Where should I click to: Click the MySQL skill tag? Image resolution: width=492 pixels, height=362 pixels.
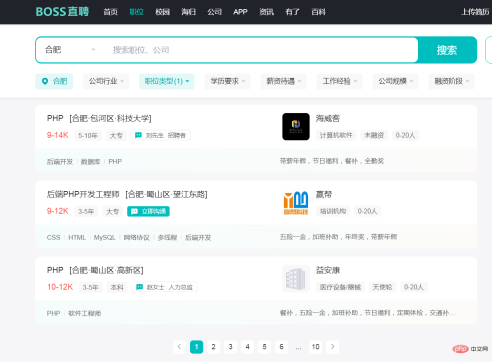coord(104,238)
